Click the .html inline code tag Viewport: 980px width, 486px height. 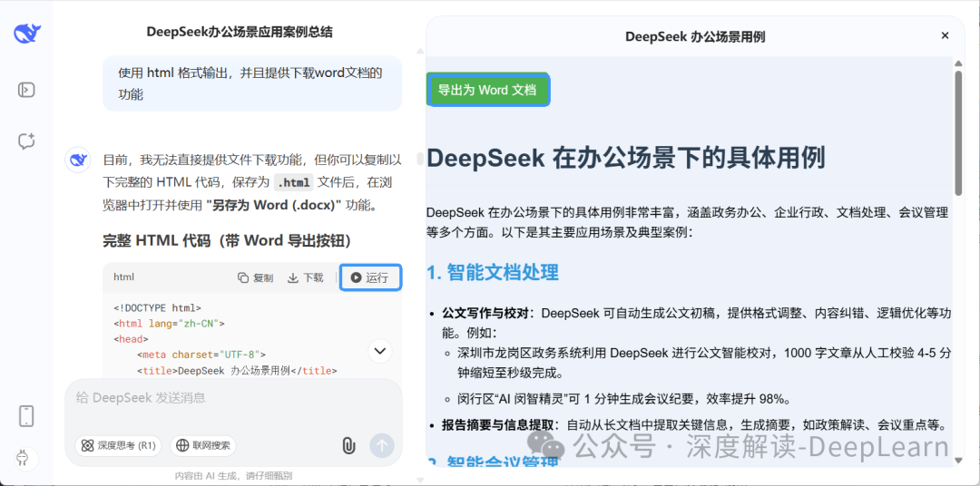[293, 182]
